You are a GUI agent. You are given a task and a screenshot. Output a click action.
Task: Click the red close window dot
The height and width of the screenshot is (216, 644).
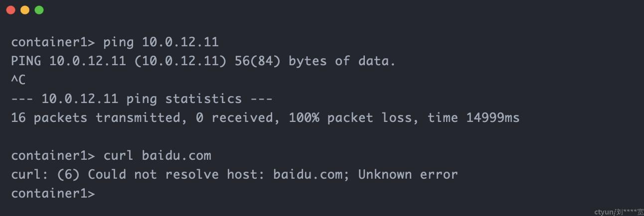10,10
